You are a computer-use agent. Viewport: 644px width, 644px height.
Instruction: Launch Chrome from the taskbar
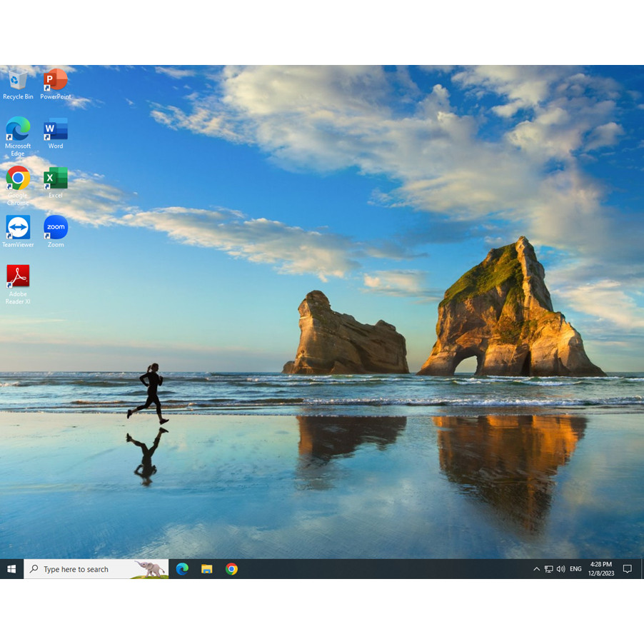(231, 569)
